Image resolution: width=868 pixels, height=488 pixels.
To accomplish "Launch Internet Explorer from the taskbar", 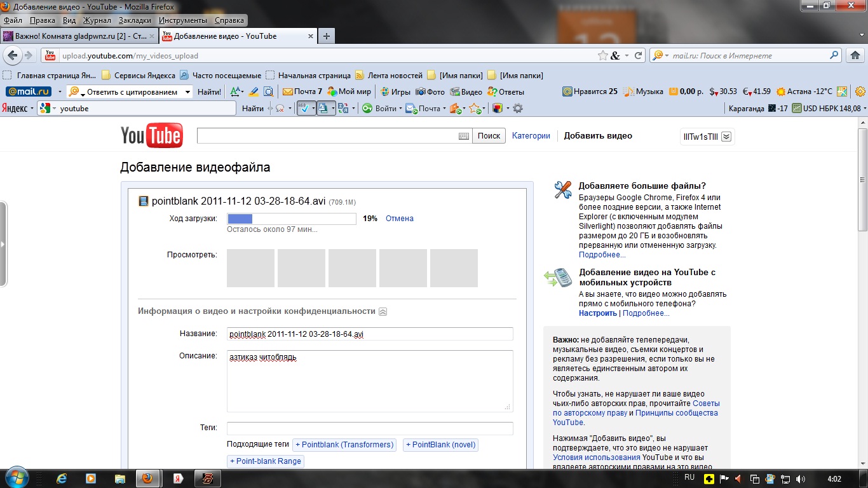I will [x=62, y=478].
